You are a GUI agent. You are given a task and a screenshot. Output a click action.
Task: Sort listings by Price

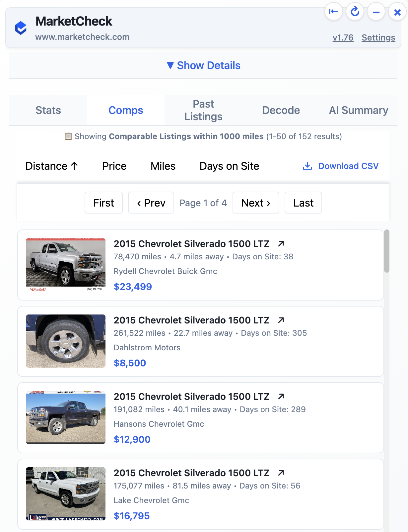tap(114, 166)
